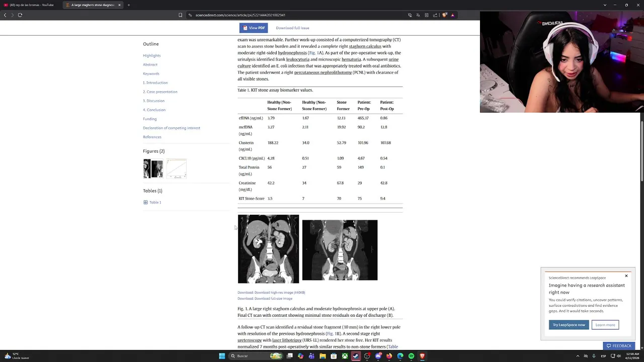Open the clock showing 12:58 AM

coord(633,356)
